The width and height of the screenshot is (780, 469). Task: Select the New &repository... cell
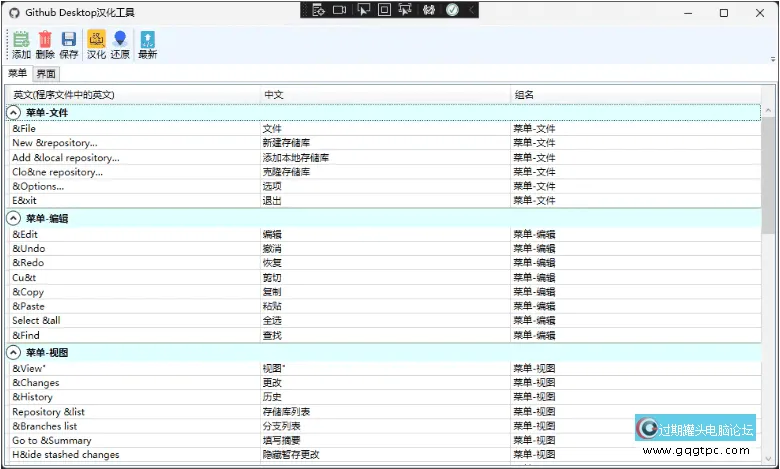click(133, 143)
